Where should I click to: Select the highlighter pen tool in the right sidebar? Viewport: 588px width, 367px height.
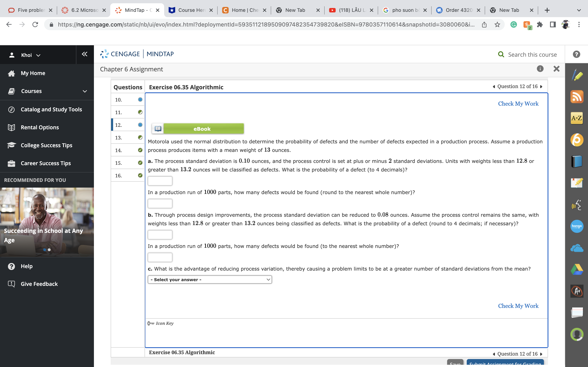[x=577, y=75]
